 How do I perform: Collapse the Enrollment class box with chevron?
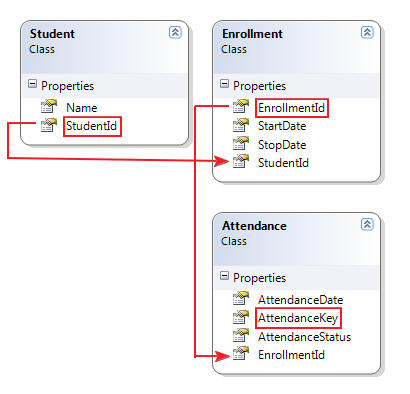[367, 32]
